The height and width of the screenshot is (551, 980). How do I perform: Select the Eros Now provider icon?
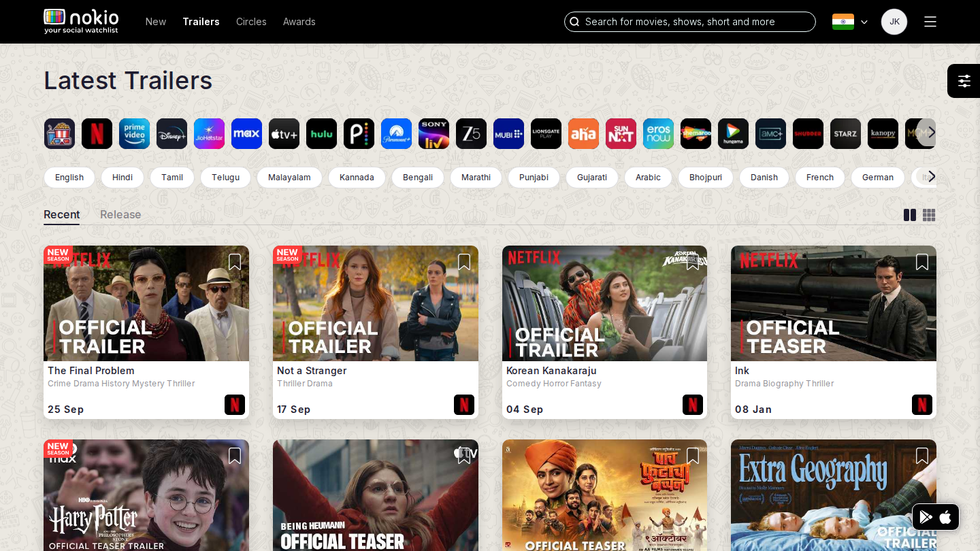click(658, 133)
